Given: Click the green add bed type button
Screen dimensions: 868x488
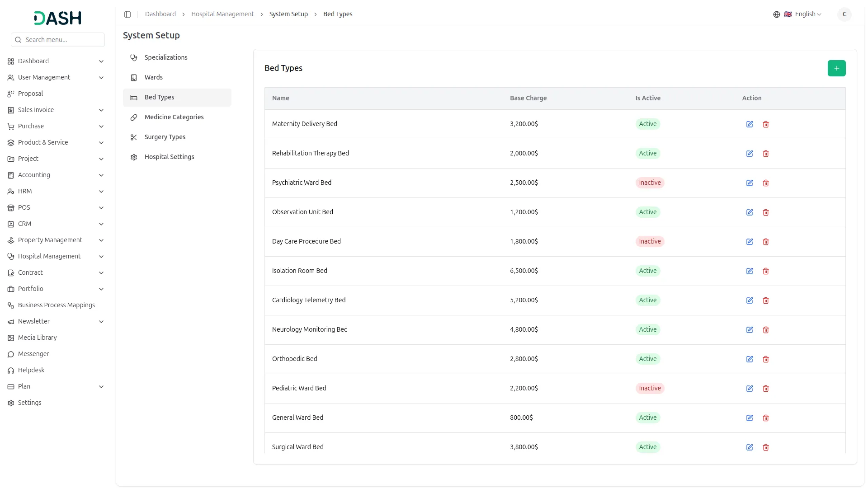Looking at the screenshot, I should pyautogui.click(x=836, y=68).
